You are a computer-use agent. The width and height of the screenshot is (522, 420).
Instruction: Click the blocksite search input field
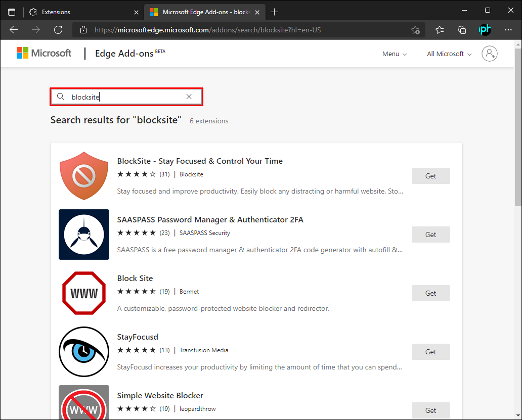coord(126,97)
